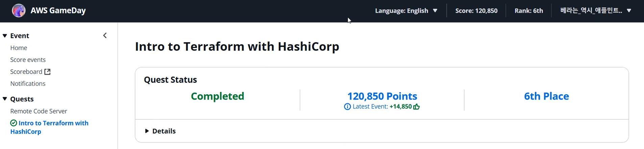The width and height of the screenshot is (644, 149).
Task: Click the 6th Place link
Action: coord(546,96)
